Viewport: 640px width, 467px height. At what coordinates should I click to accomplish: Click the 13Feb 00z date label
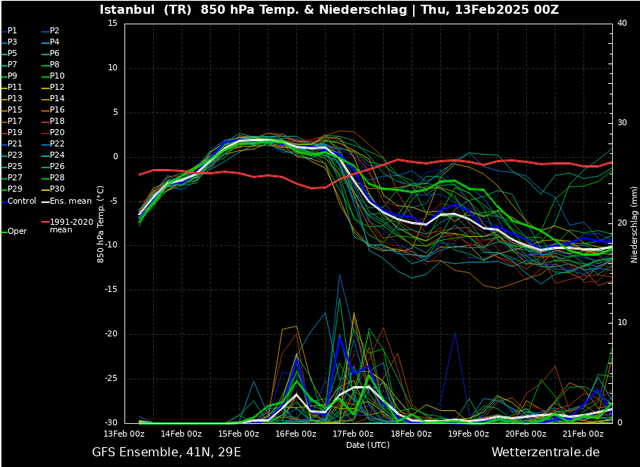coord(124,434)
